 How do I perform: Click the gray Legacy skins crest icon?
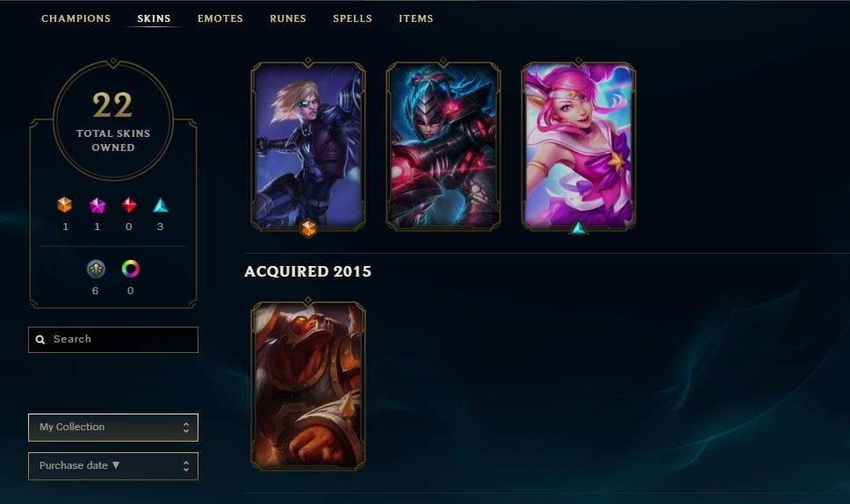coord(96,269)
